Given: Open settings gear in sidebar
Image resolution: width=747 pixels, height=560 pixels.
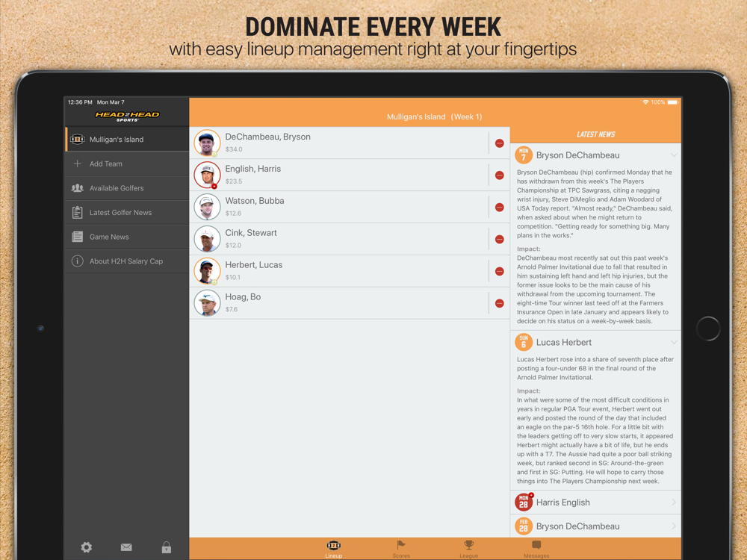Looking at the screenshot, I should pyautogui.click(x=86, y=547).
